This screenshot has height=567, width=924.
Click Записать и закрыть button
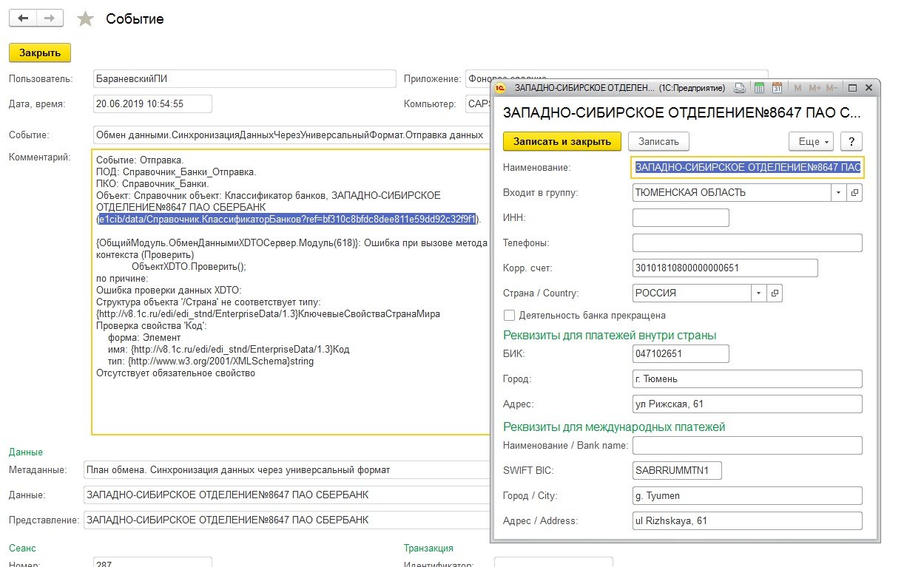pos(562,141)
